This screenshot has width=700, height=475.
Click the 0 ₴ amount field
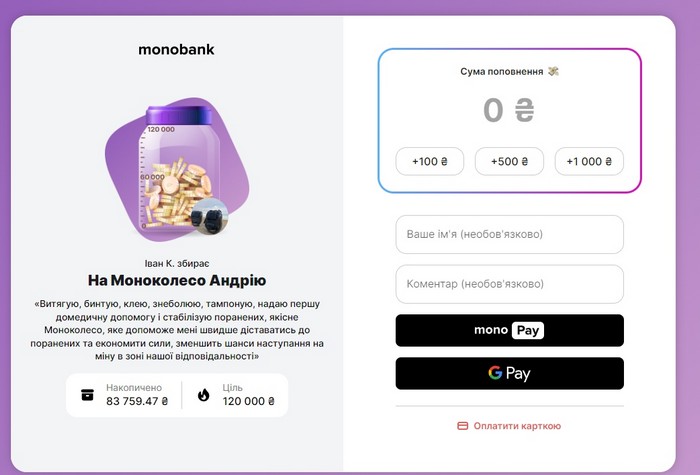[509, 110]
